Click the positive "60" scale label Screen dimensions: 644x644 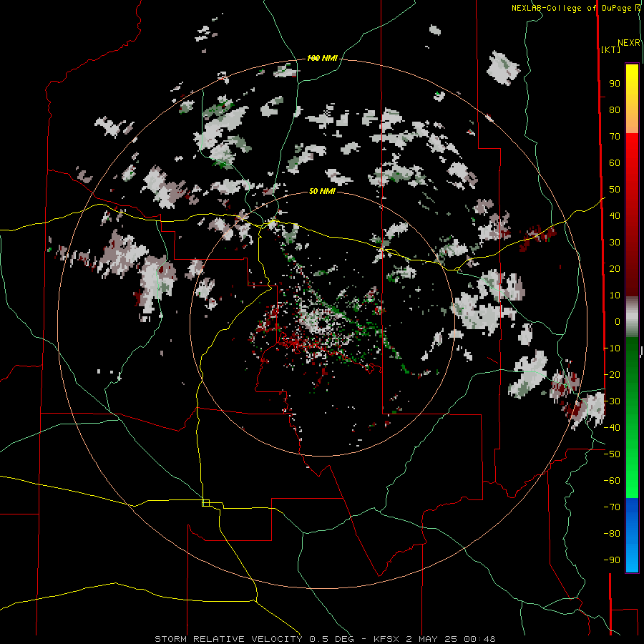pyautogui.click(x=615, y=163)
